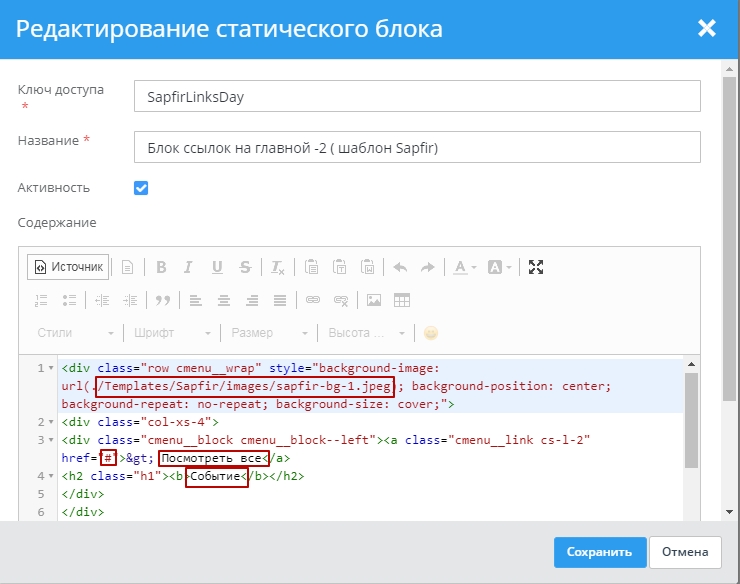Click the insert image icon

click(374, 300)
